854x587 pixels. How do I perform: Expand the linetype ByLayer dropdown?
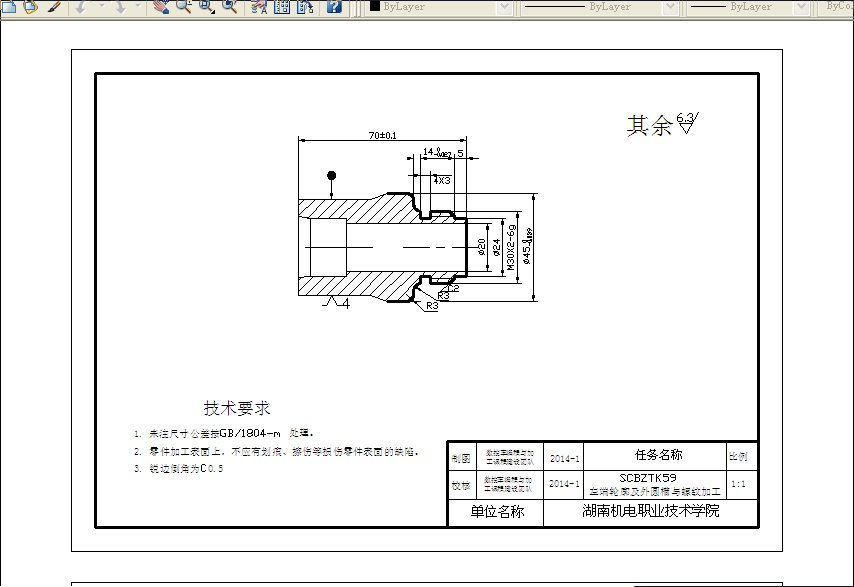(668, 7)
